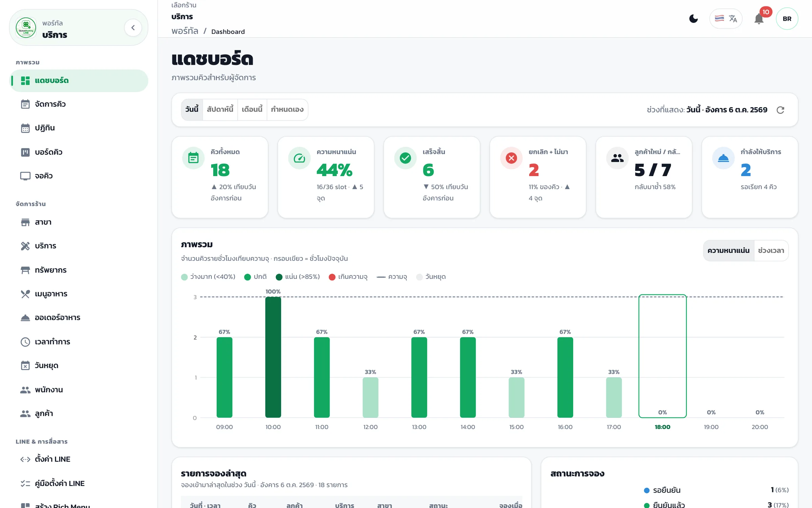Open ออเดอร์อาหาร food orders page
This screenshot has height=508, width=812.
[x=79, y=318]
